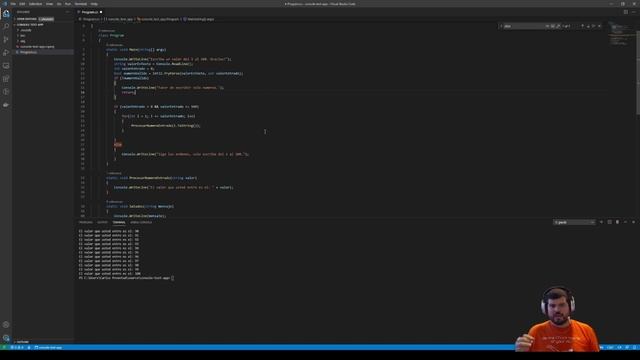The height and width of the screenshot is (360, 640).
Task: Click inside the find input field
Action: point(524,26)
